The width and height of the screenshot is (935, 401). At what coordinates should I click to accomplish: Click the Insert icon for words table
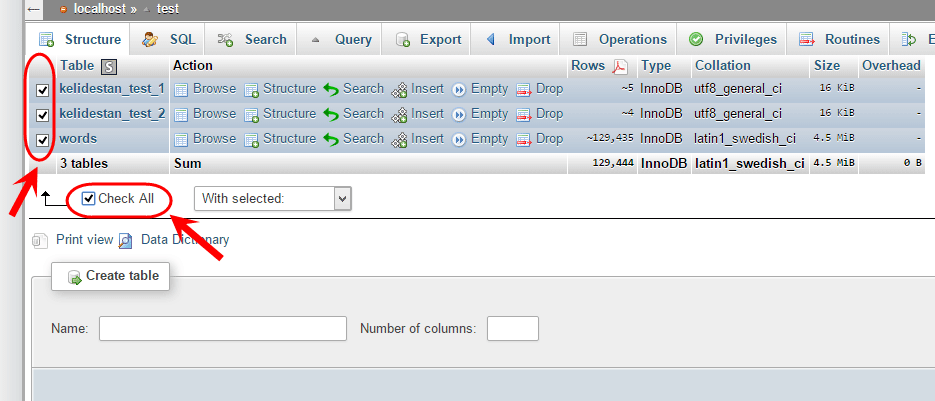pyautogui.click(x=399, y=140)
